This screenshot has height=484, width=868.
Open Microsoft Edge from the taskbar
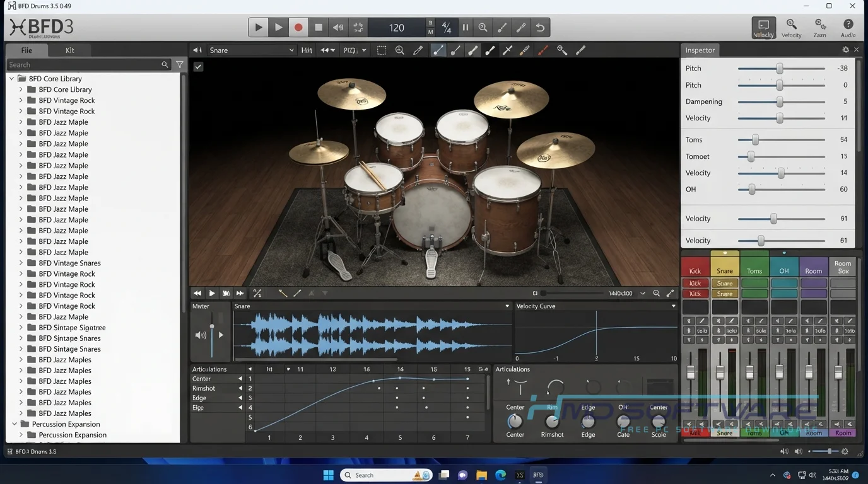[x=501, y=475]
